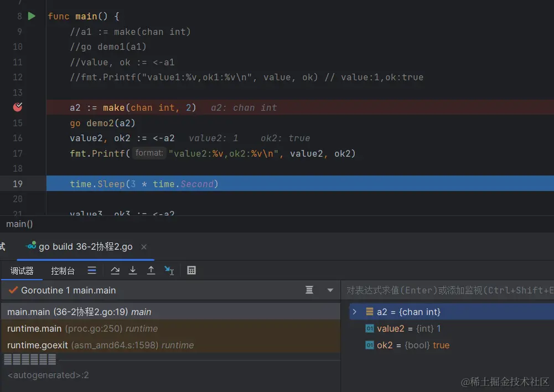Open the Goroutine 1 main.main dropdown
This screenshot has width=554, height=392.
[x=330, y=290]
